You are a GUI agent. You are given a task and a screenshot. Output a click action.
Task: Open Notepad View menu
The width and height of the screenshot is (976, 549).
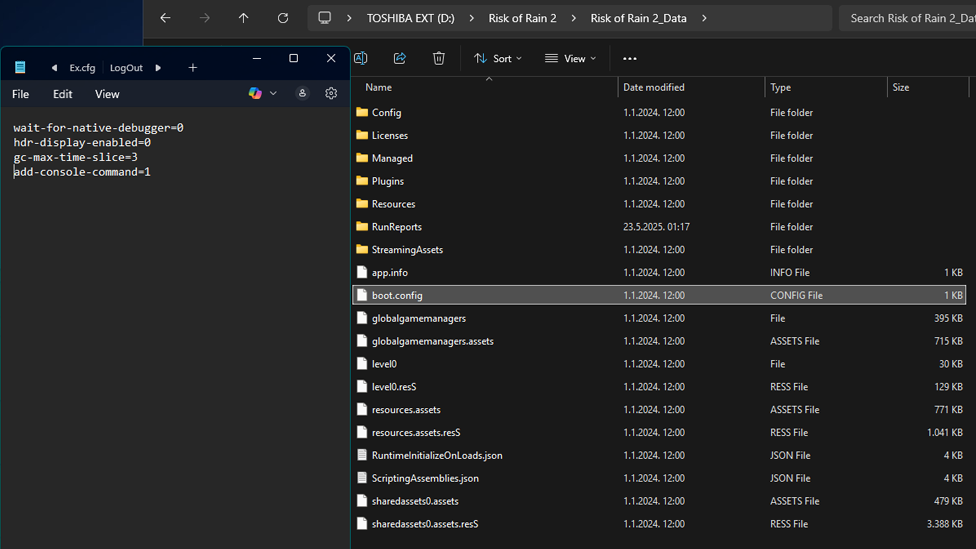click(107, 94)
